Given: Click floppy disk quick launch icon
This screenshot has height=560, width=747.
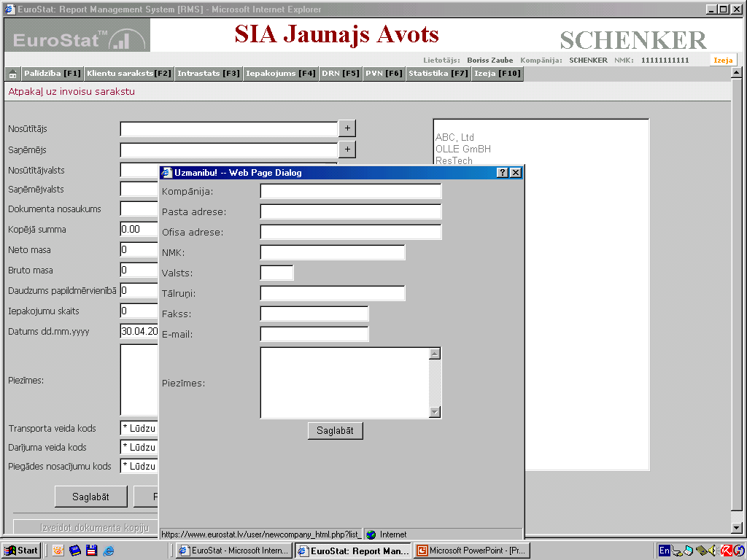Looking at the screenshot, I should tap(91, 551).
